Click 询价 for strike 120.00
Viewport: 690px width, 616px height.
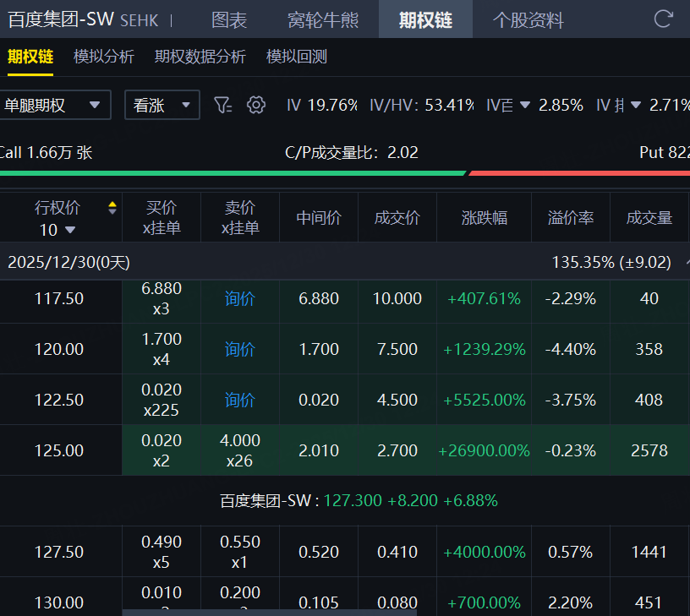tap(240, 350)
